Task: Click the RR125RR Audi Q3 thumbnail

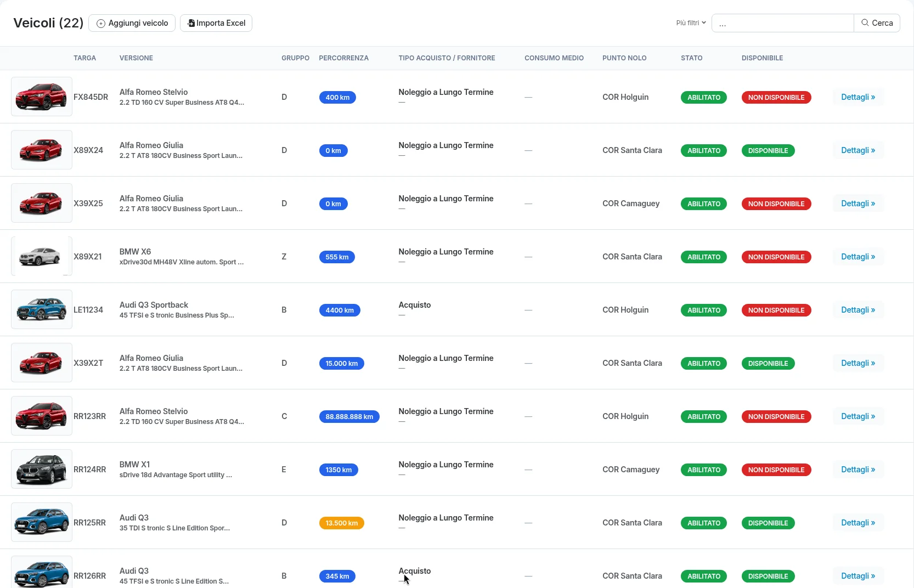Action: 42,522
